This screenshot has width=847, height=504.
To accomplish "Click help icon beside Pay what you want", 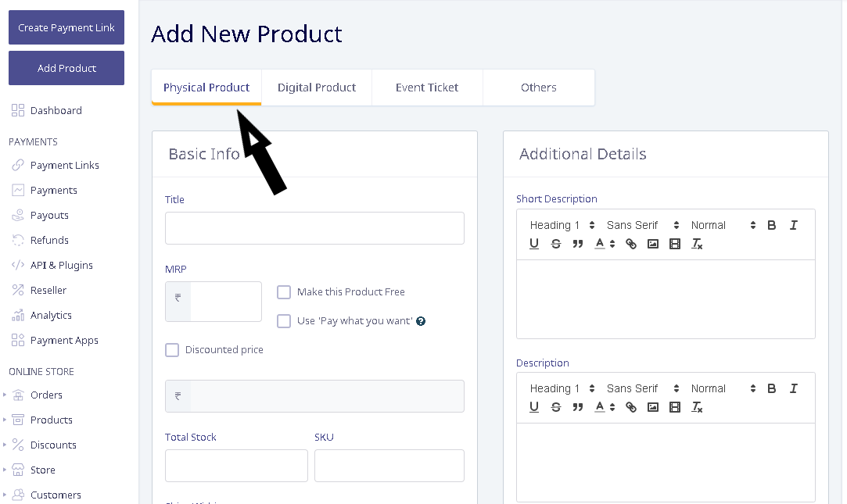I will 421,321.
